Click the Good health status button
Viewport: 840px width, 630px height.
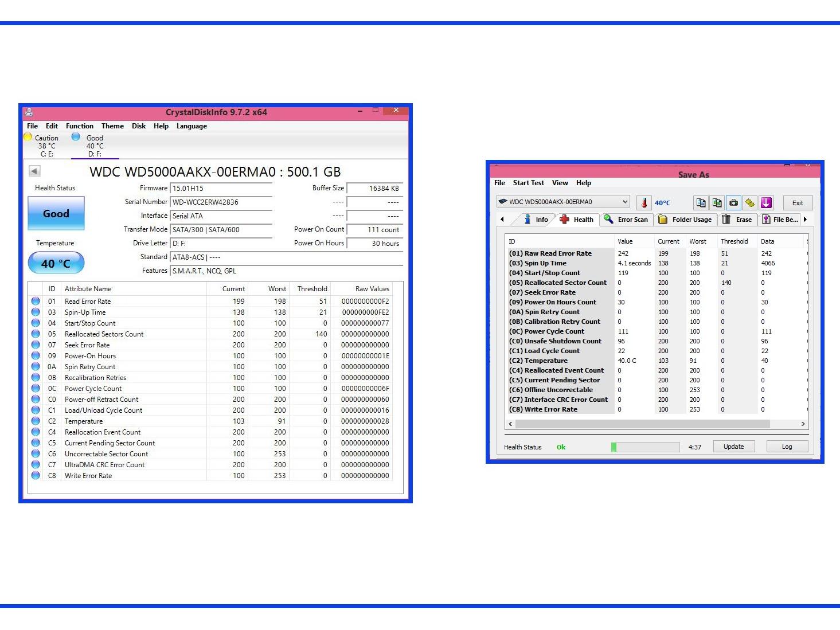pyautogui.click(x=56, y=213)
